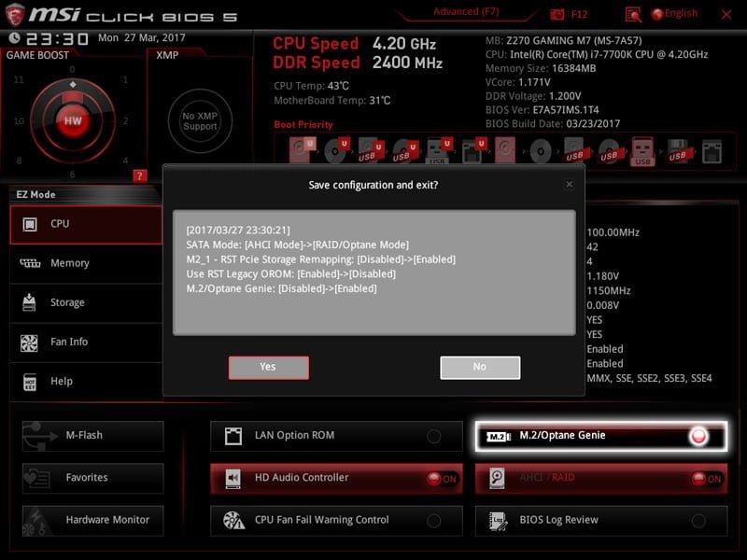Open the search magnifier icon in top bar
Image resolution: width=747 pixels, height=560 pixels.
pos(634,14)
